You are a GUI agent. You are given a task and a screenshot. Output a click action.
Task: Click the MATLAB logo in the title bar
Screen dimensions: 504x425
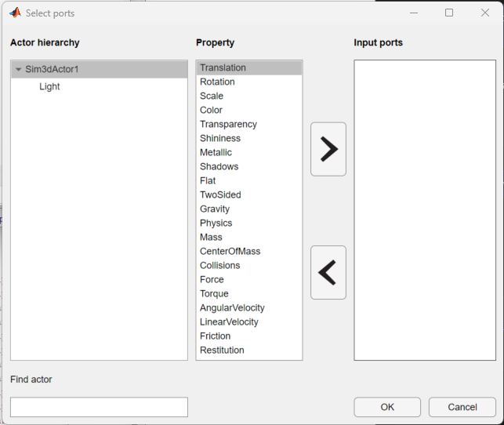15,13
